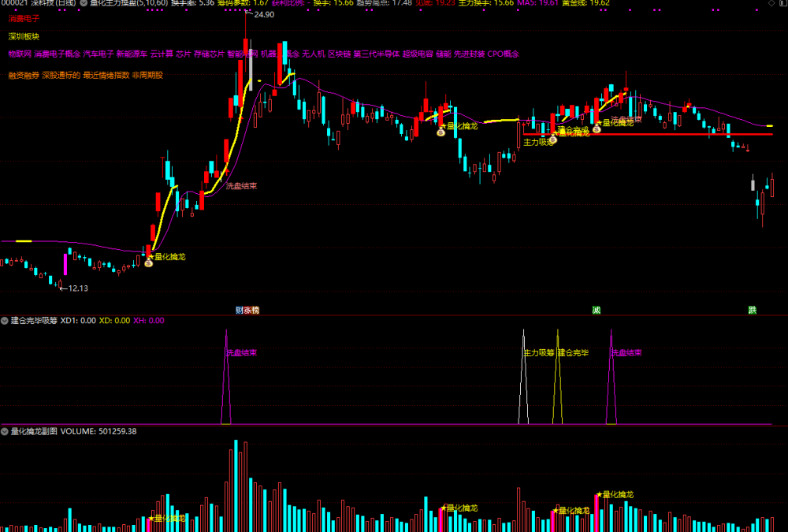Open the 储能 concept tag

[x=444, y=54]
